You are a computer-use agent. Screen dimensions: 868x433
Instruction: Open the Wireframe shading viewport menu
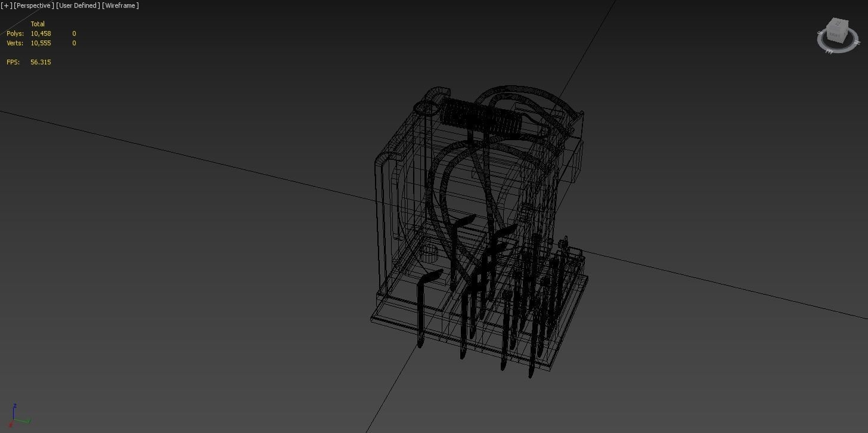coord(120,5)
